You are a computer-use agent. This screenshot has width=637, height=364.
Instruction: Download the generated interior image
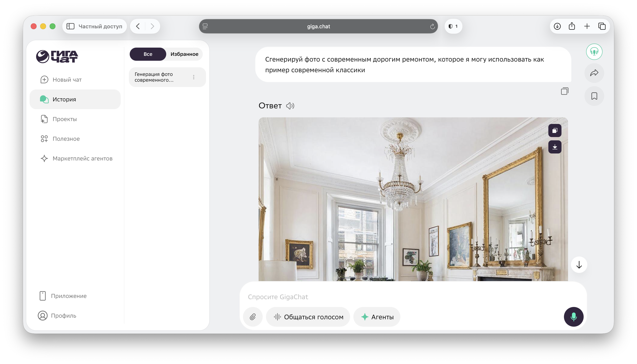[555, 147]
